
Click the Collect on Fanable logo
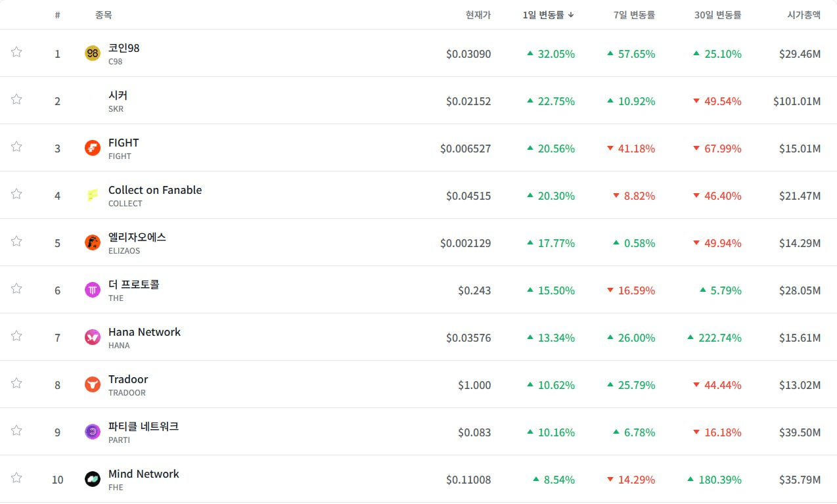pyautogui.click(x=93, y=195)
